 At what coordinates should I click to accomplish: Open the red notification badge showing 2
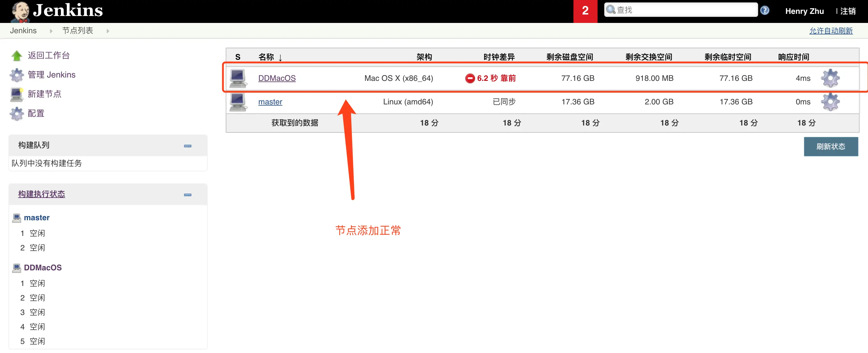pos(585,11)
